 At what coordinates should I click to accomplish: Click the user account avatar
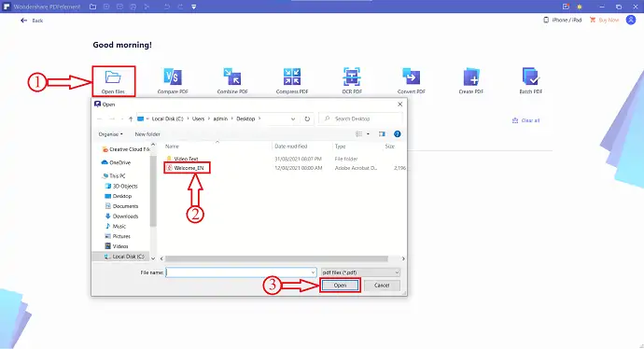(631, 20)
